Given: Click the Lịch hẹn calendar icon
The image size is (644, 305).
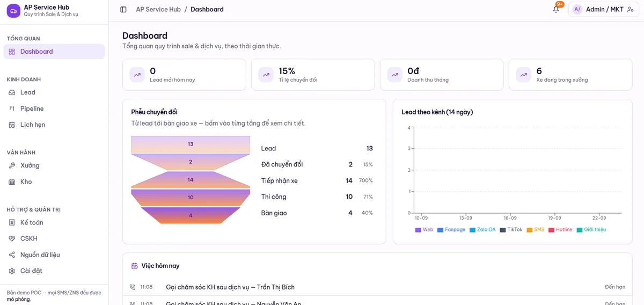Looking at the screenshot, I should point(12,125).
